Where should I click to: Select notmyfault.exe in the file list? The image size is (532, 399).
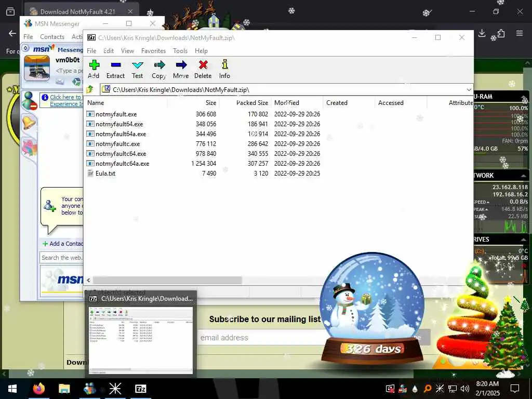(x=116, y=114)
